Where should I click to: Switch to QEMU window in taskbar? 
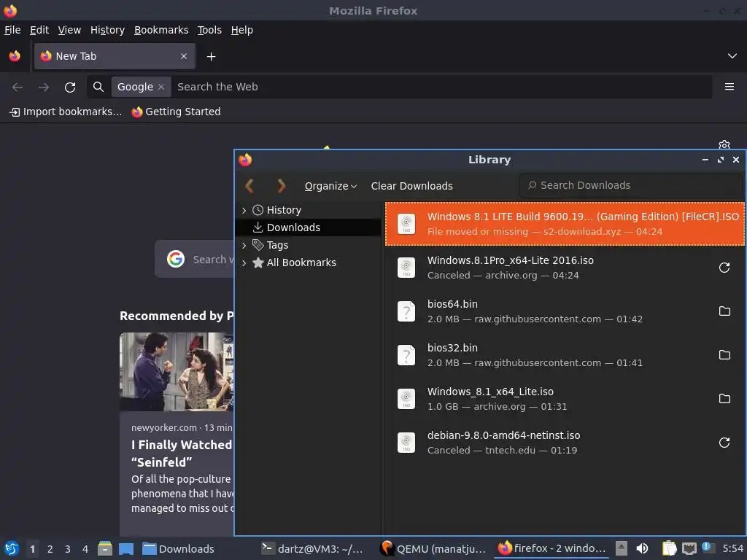(433, 548)
